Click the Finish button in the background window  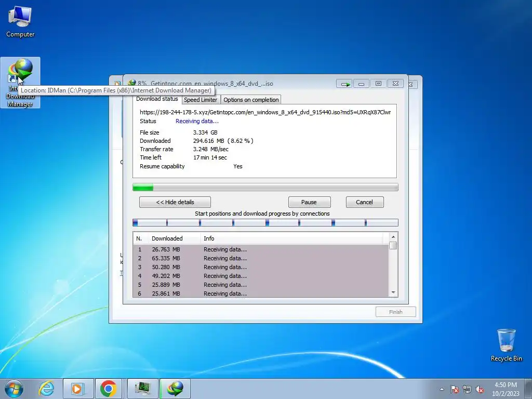tap(395, 312)
